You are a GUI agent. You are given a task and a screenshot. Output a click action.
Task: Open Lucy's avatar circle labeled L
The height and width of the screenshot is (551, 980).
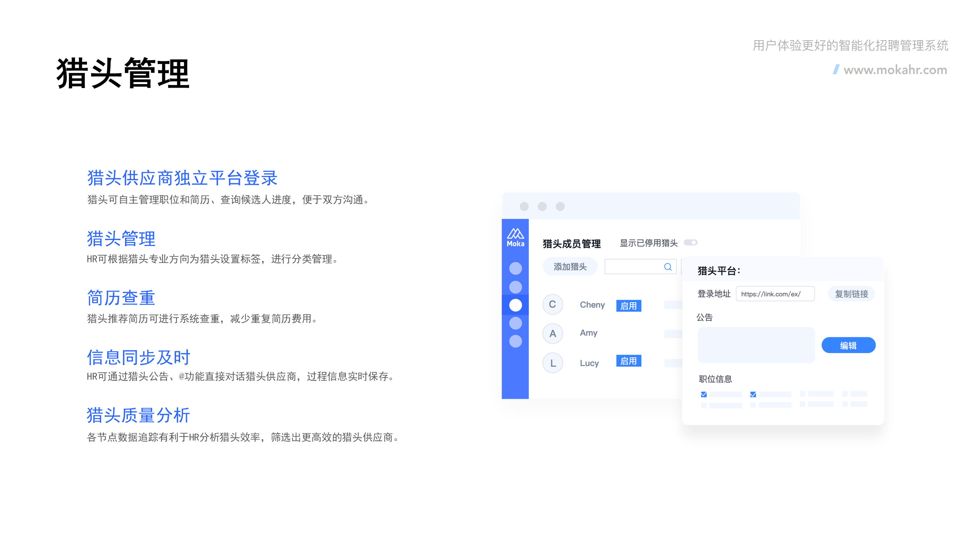552,363
